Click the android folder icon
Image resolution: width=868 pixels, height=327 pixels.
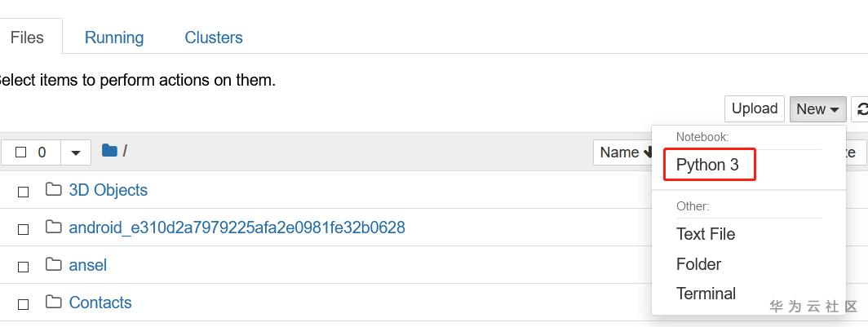pyautogui.click(x=54, y=228)
